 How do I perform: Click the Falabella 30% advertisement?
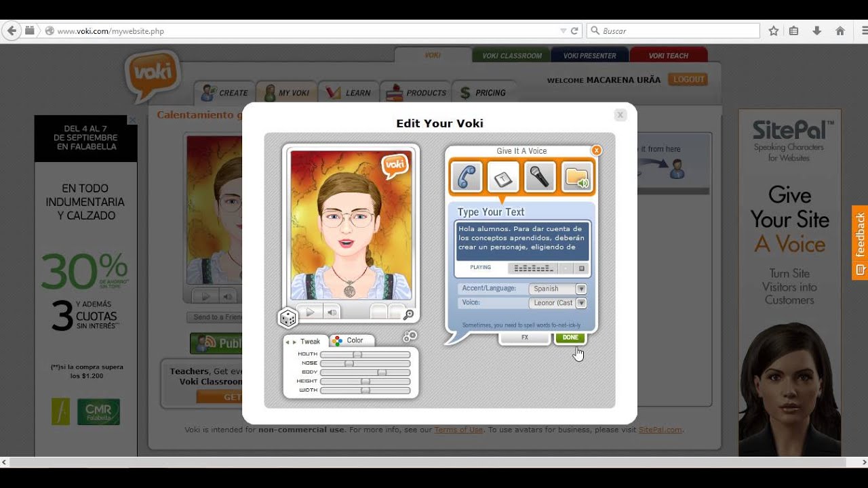85,285
